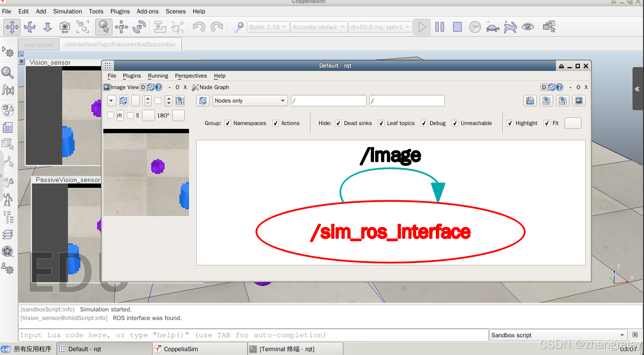644x355 pixels.
Task: Select the camera pan tool
Action: point(12,27)
